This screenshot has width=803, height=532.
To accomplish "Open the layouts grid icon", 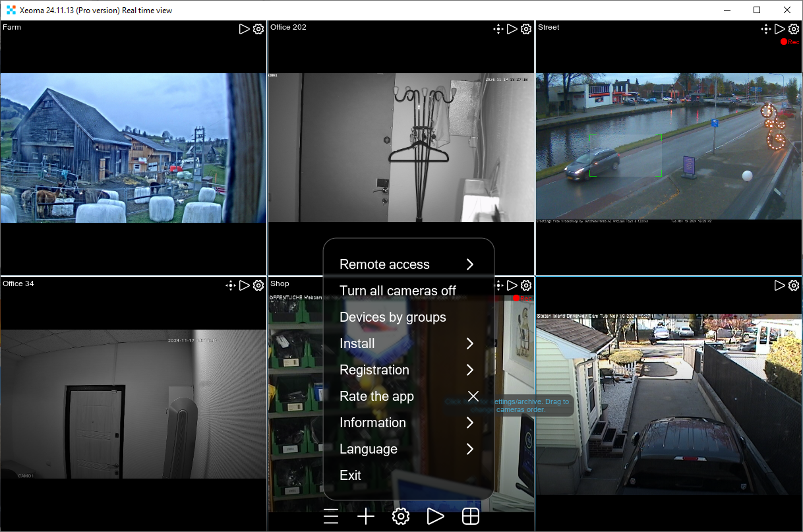I will tap(471, 516).
